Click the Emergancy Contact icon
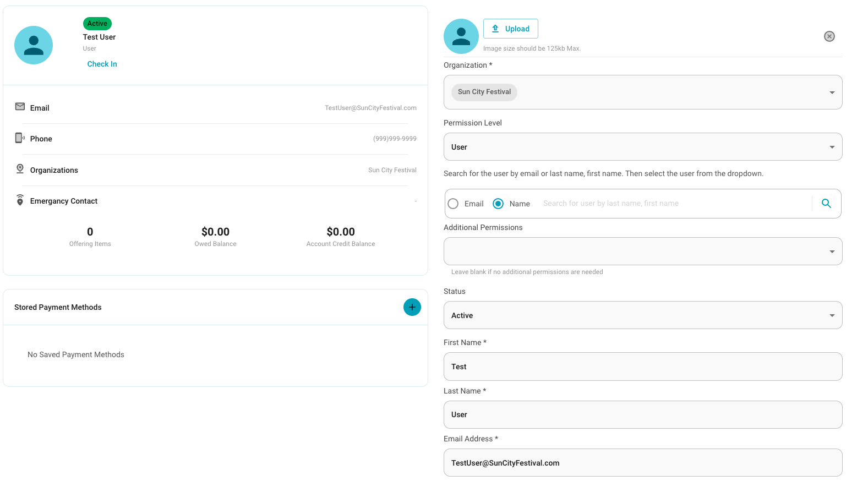Viewport: 868px width, 481px height. pyautogui.click(x=20, y=200)
